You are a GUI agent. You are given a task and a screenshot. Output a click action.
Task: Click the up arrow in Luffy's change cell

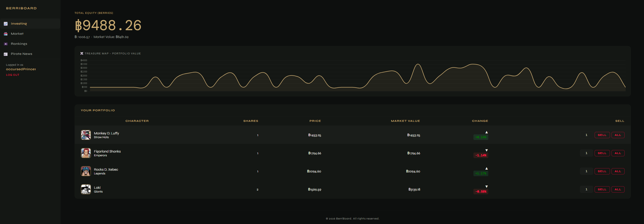(x=487, y=132)
